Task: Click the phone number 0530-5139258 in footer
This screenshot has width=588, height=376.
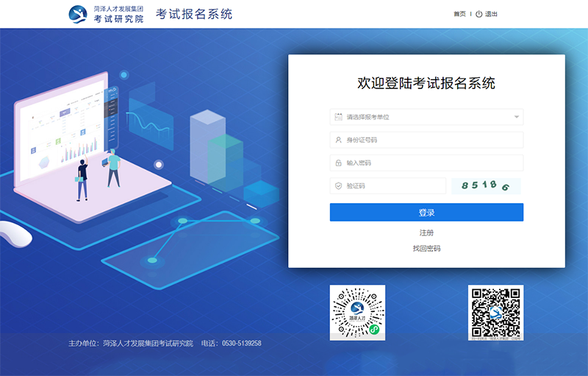Action: pyautogui.click(x=242, y=344)
